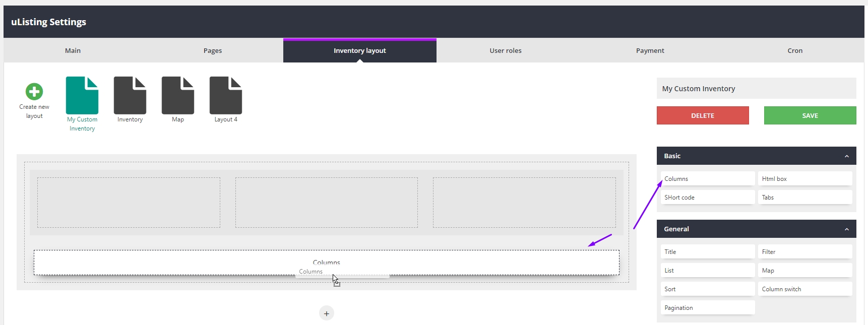Viewport: 868px width, 325px height.
Task: Collapse the General panel section
Action: 846,229
